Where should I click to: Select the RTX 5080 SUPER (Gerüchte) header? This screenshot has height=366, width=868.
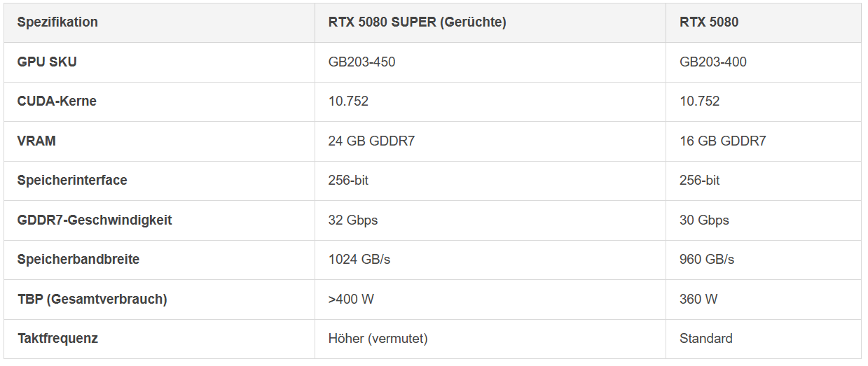click(417, 22)
